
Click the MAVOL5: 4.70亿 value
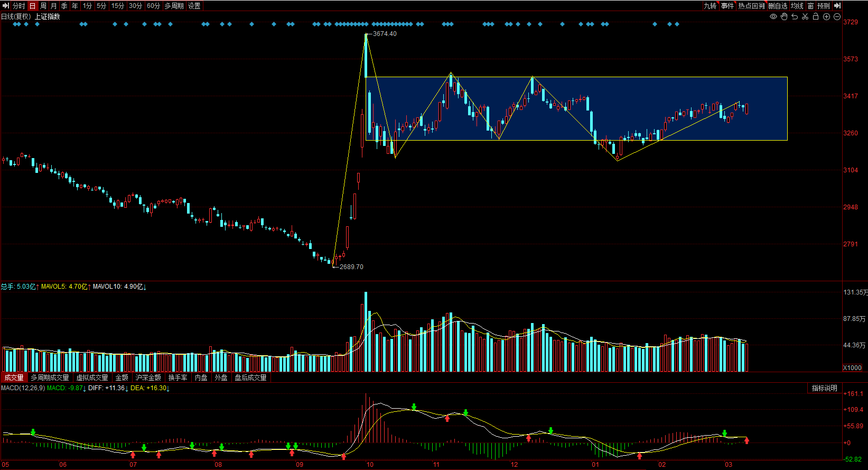[64, 287]
